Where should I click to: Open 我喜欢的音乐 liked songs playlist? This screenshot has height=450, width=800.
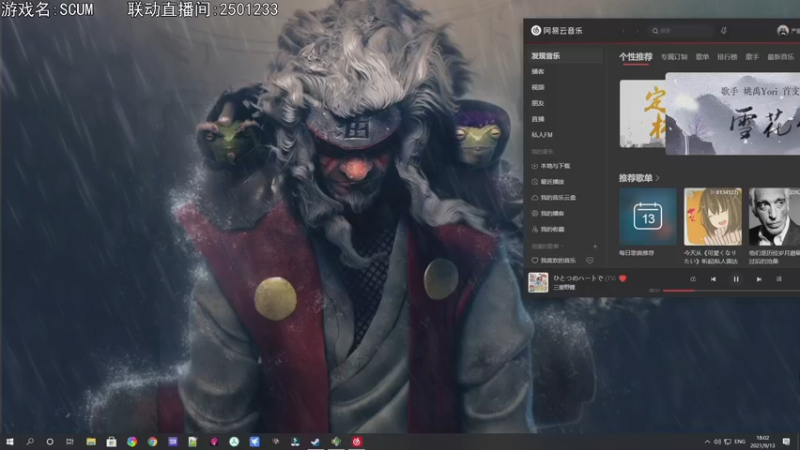(x=554, y=260)
